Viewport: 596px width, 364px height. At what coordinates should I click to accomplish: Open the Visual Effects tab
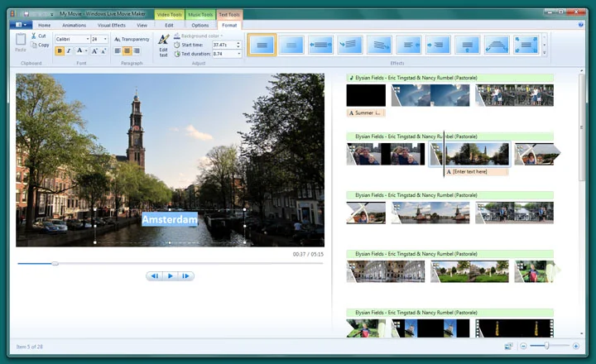pyautogui.click(x=112, y=26)
